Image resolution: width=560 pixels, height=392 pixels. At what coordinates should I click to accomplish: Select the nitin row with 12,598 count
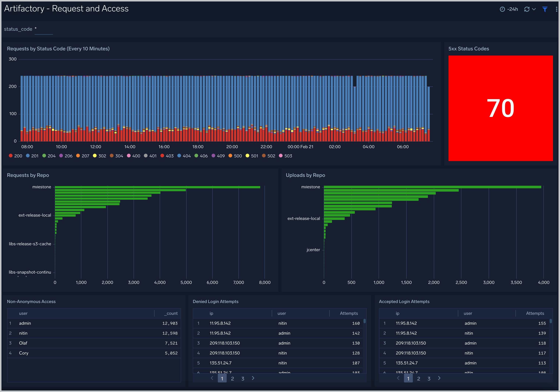pos(94,333)
